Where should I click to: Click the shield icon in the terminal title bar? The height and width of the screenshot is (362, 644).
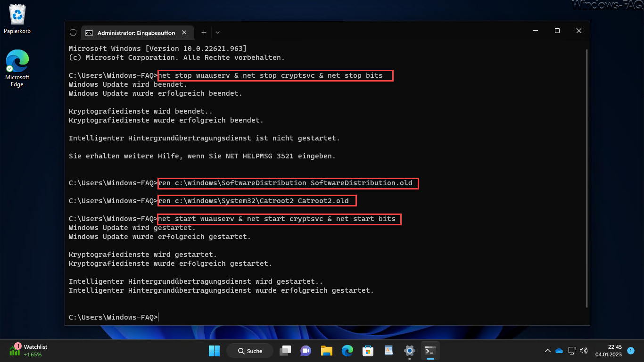coord(73,33)
